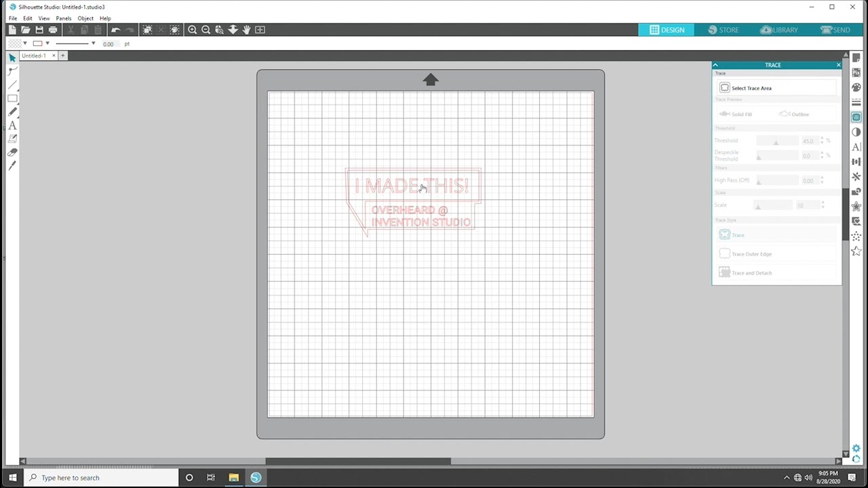Switch to the DESIGN tab

pyautogui.click(x=667, y=30)
